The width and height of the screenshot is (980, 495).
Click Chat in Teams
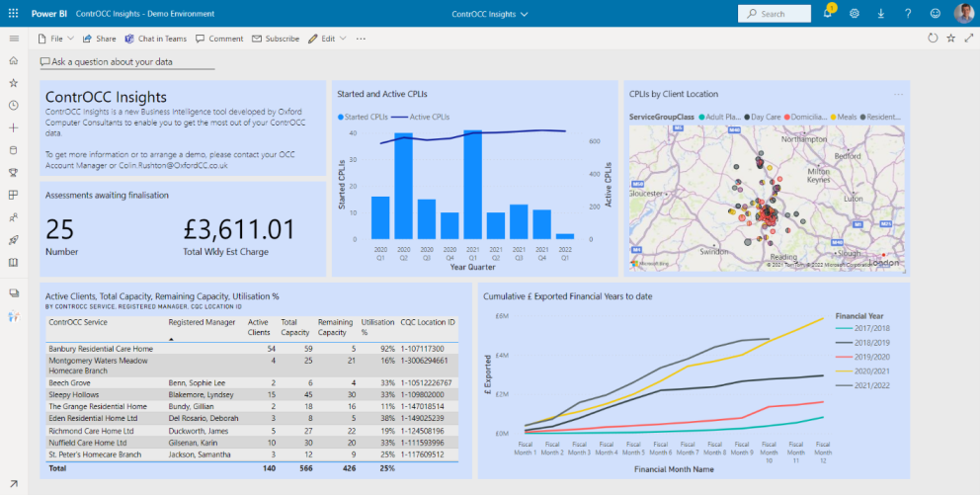point(156,39)
